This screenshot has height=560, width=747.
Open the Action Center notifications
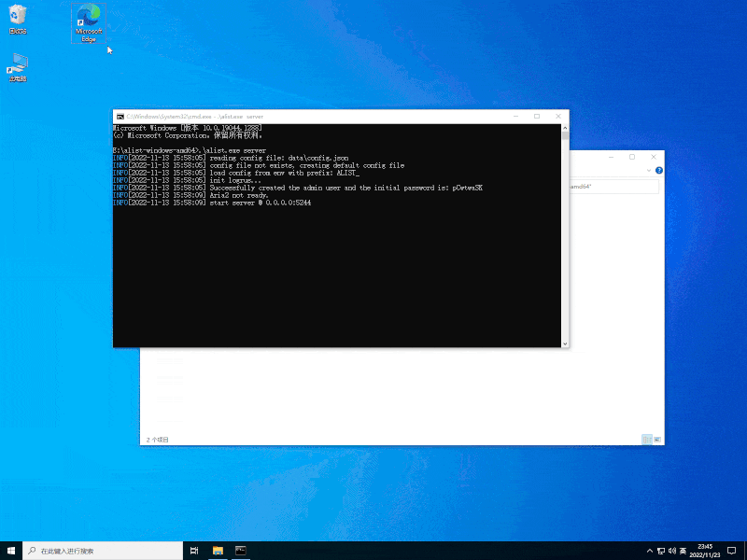732,551
